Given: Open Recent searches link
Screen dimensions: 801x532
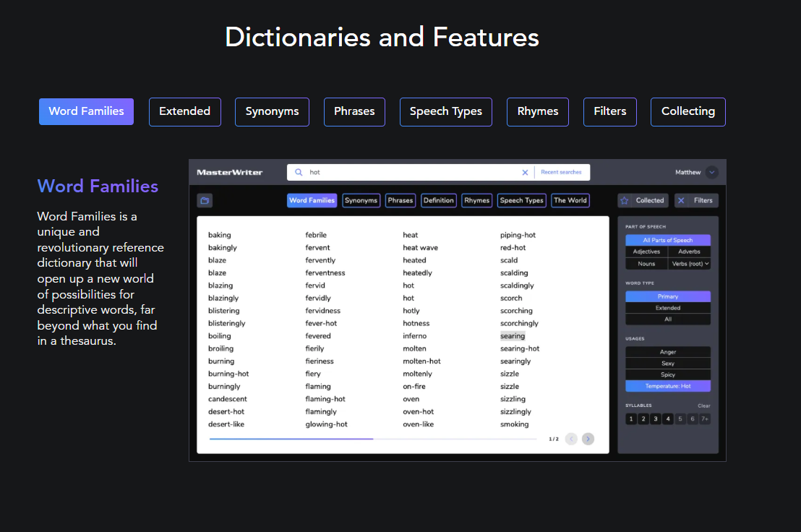Looking at the screenshot, I should [561, 173].
